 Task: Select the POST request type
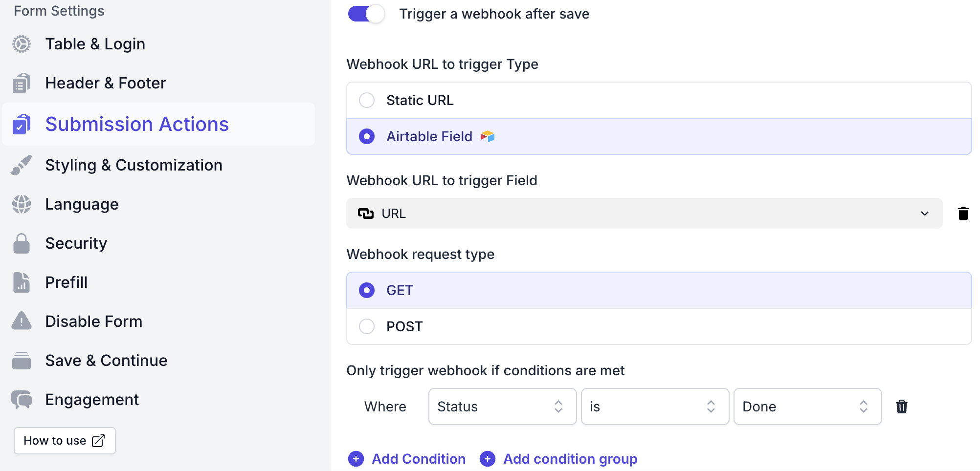[x=367, y=326]
